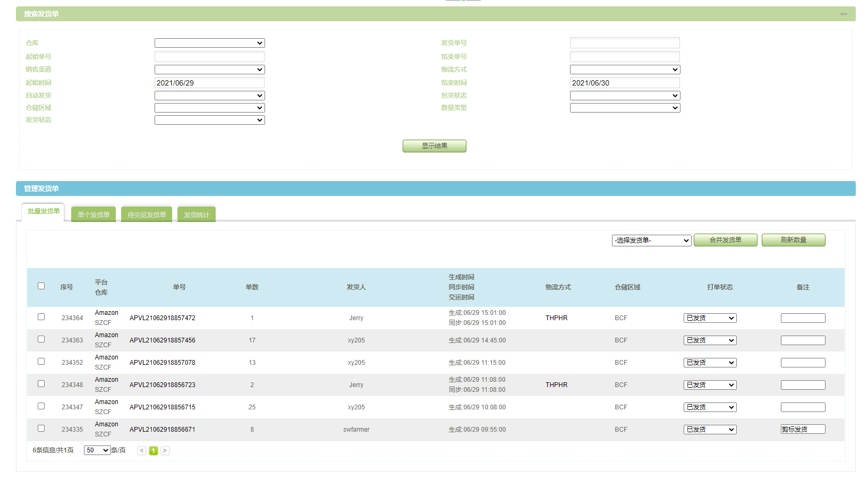
Task: Open the -选择发货单- dropdown
Action: pyautogui.click(x=651, y=241)
